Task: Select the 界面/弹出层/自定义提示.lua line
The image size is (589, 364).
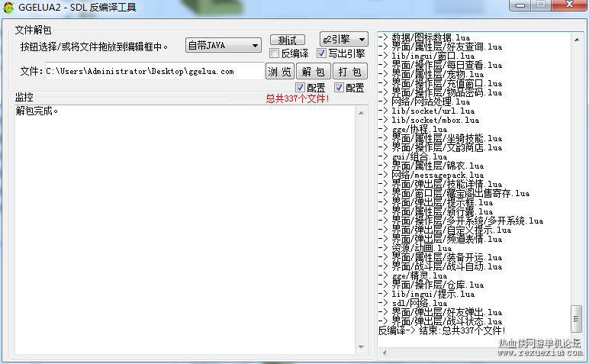Action: tap(444, 230)
